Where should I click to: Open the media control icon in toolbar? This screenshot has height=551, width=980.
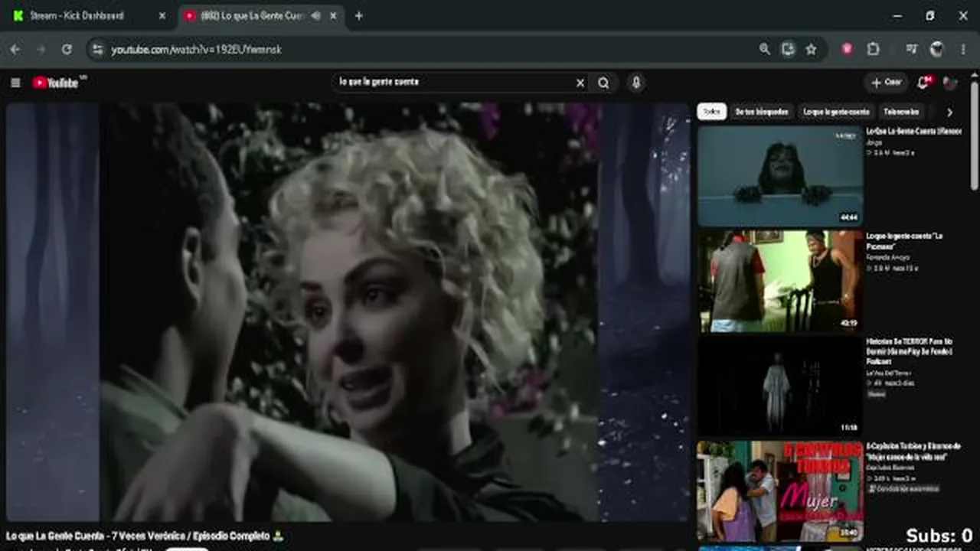pyautogui.click(x=911, y=49)
